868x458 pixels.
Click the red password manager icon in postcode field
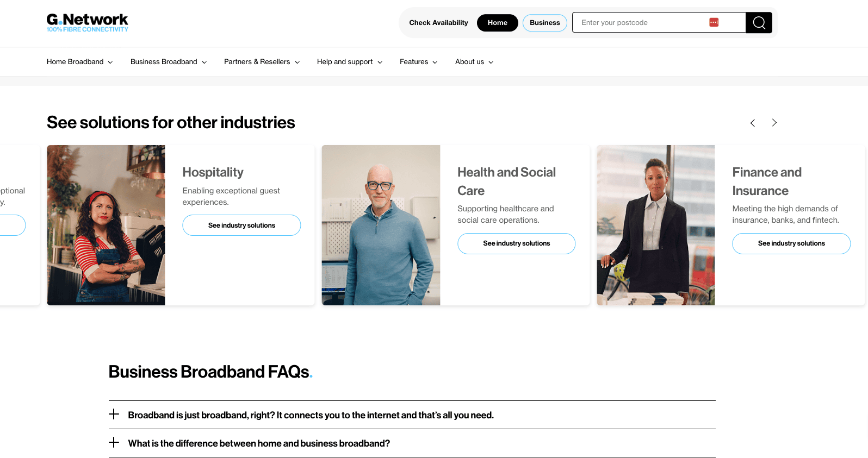(714, 22)
